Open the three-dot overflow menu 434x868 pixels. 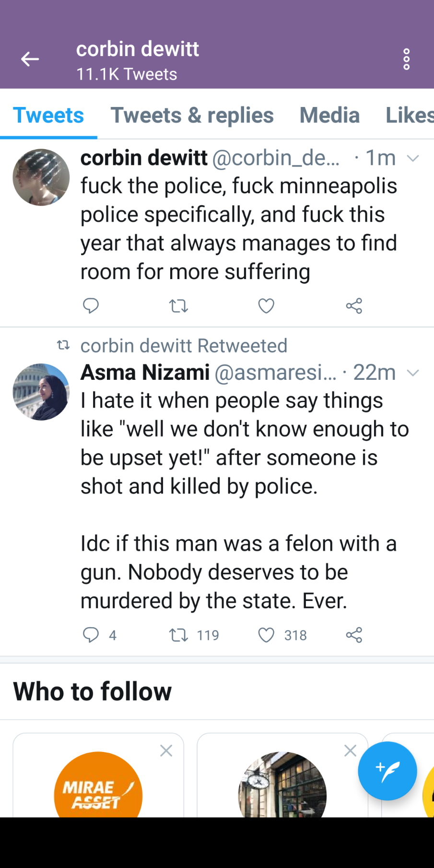coord(406,59)
